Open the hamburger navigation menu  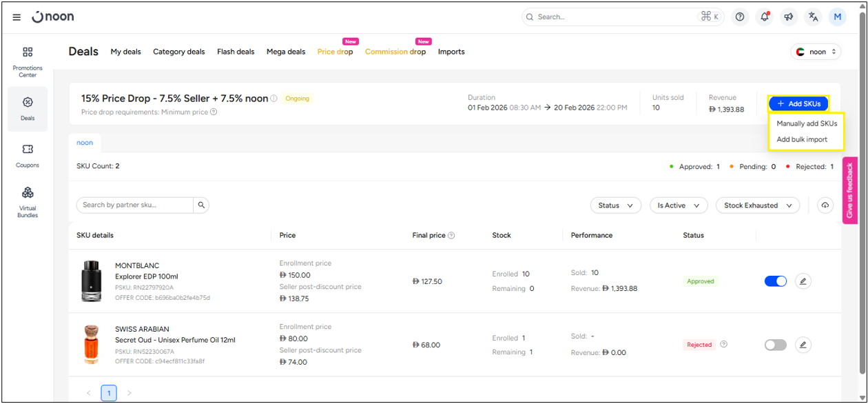point(17,17)
